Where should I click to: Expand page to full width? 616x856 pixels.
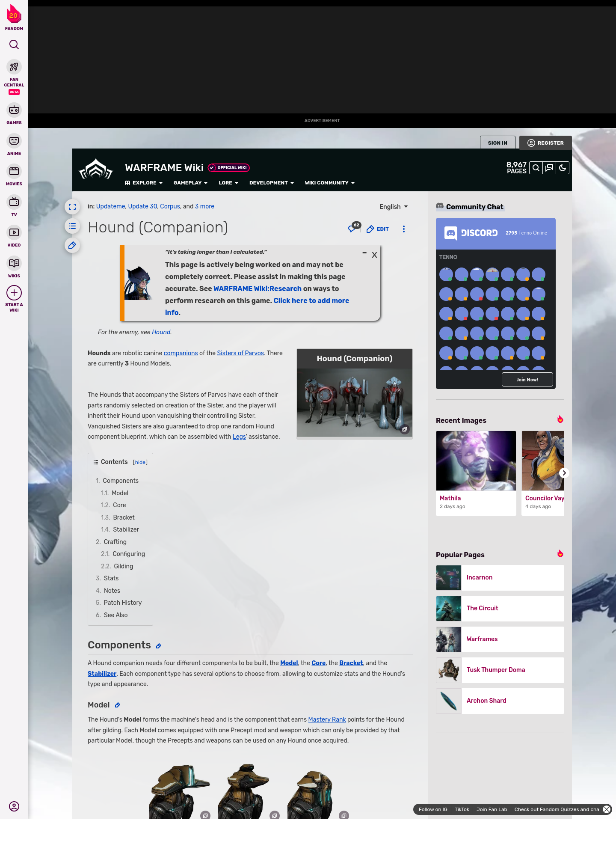[72, 207]
